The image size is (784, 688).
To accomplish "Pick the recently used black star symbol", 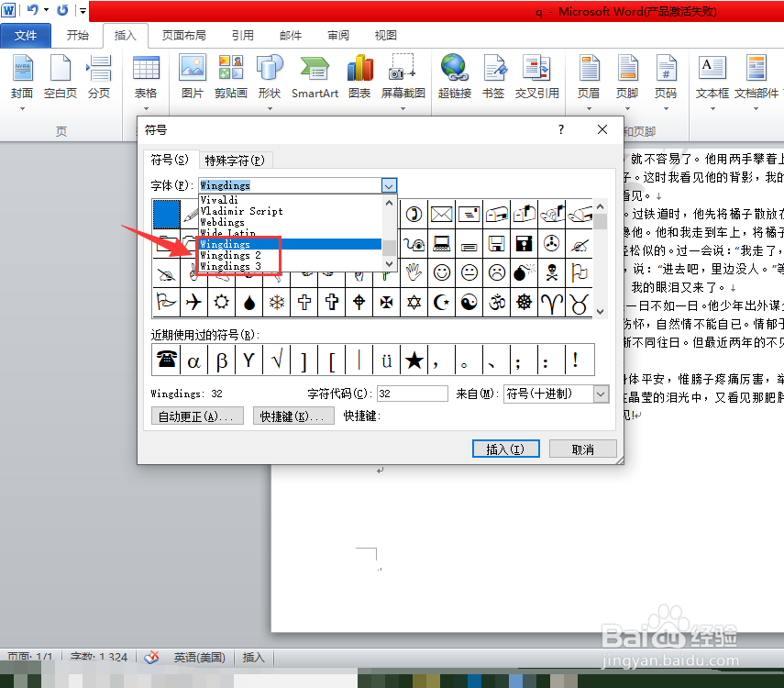I will point(414,360).
